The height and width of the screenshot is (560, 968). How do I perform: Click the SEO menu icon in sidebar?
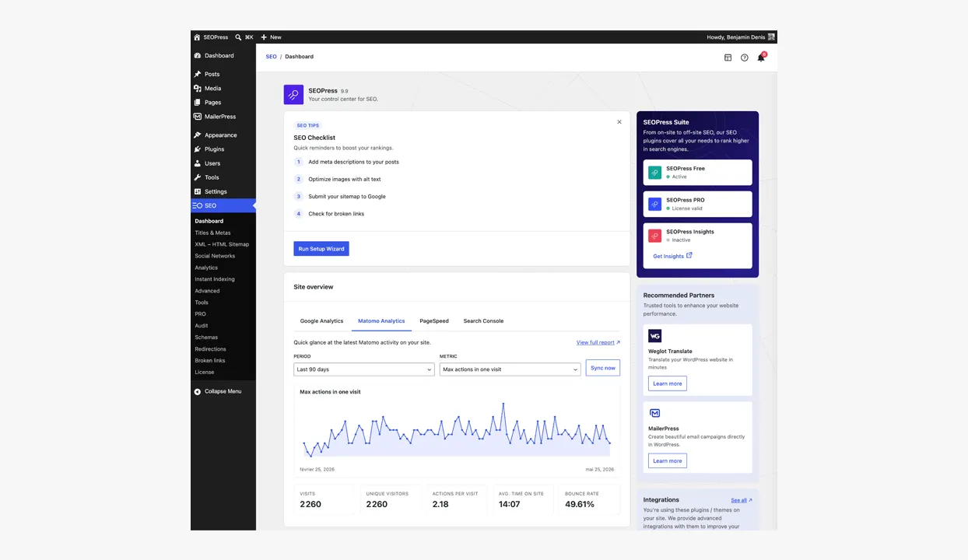coord(198,205)
